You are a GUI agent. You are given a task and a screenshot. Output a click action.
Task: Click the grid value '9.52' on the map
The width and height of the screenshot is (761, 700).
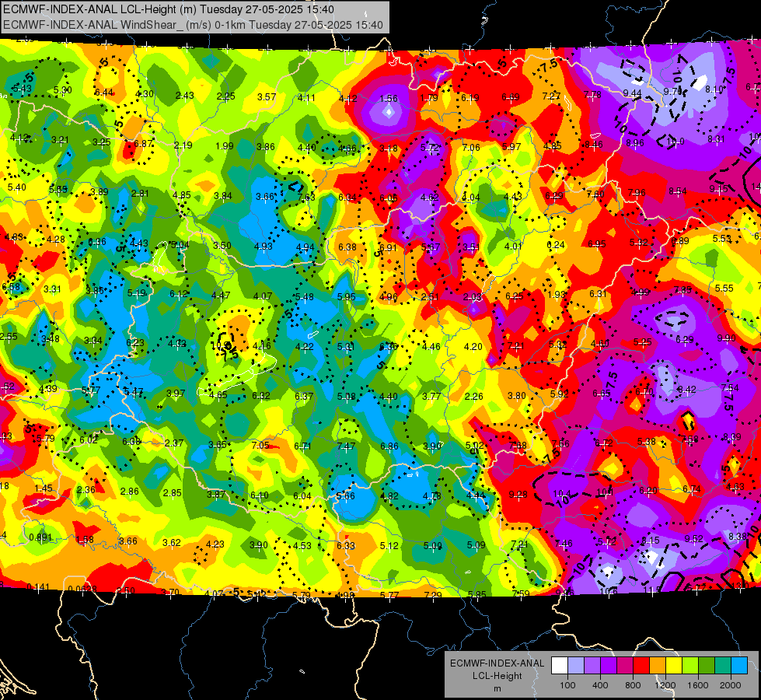click(693, 539)
